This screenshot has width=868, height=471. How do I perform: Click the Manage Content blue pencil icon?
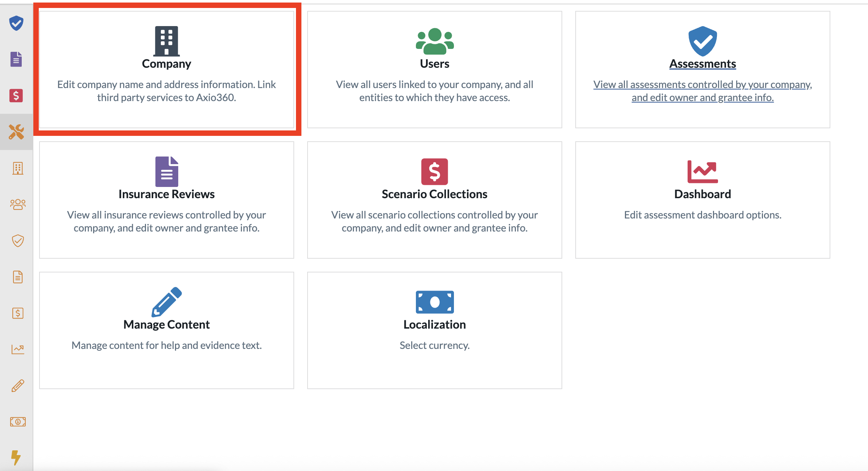(x=167, y=302)
